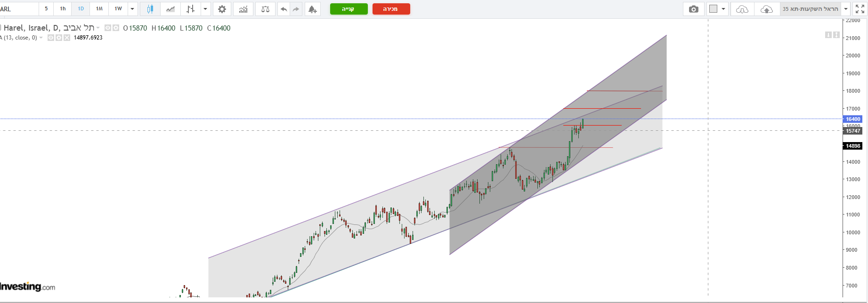
Task: Switch to line chart style icon
Action: click(x=170, y=9)
